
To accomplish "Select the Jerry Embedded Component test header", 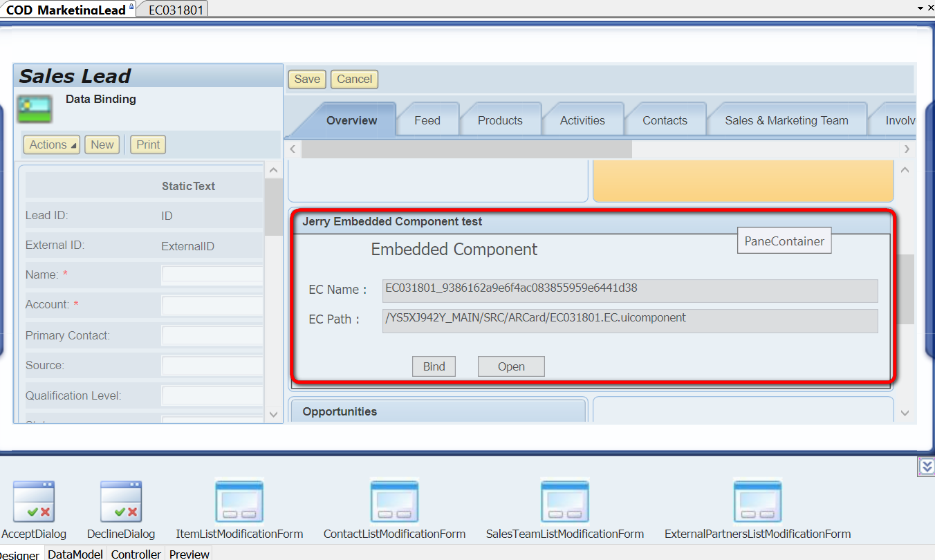I will coord(591,222).
